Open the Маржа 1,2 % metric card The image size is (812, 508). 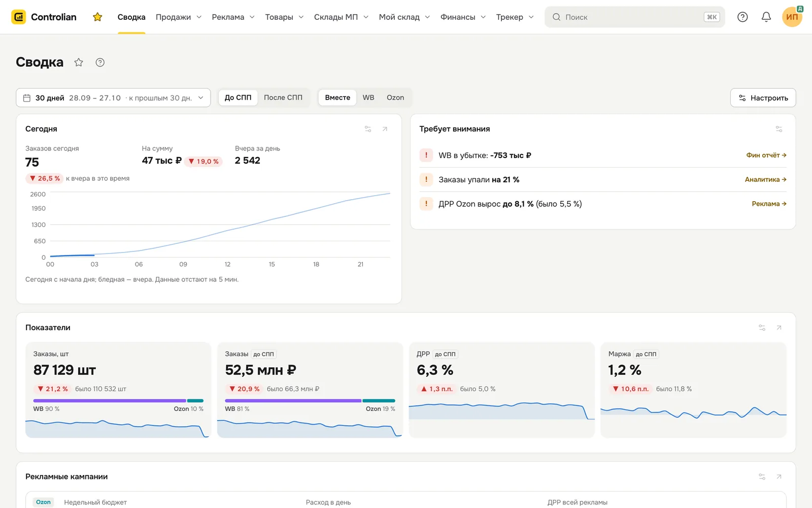point(693,390)
